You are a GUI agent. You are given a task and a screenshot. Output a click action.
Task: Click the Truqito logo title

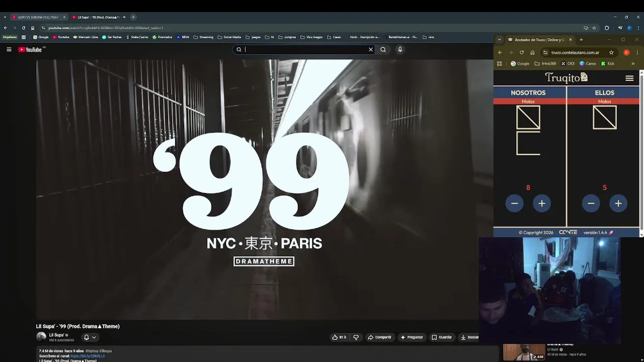click(566, 77)
